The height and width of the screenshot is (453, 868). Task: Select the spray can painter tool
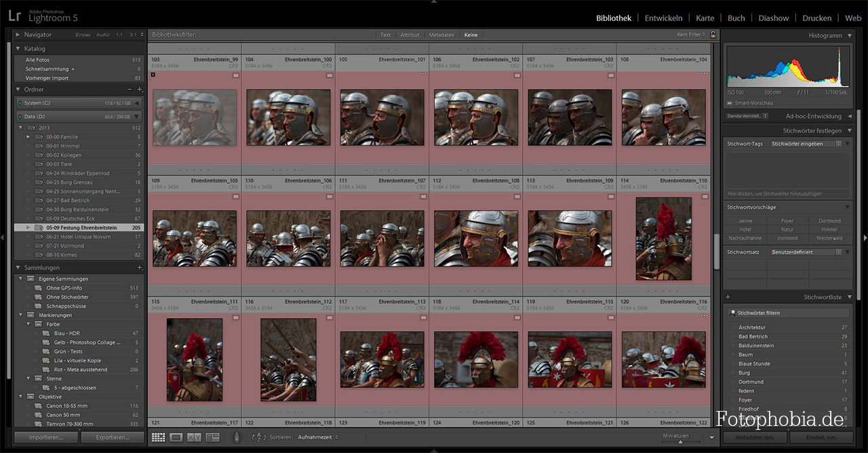(x=237, y=437)
